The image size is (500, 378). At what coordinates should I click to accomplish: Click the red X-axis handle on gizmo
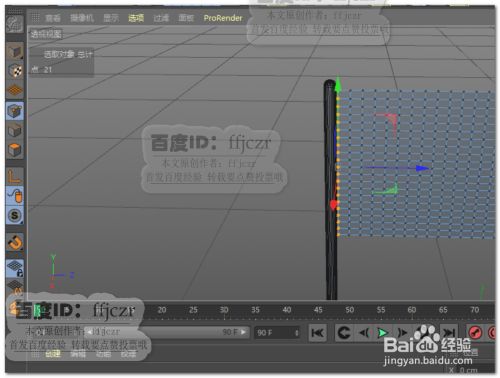pyautogui.click(x=333, y=204)
